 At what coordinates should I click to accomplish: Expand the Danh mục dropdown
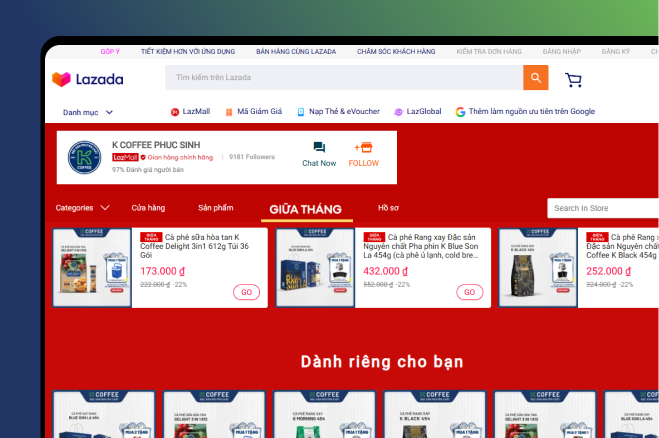(x=88, y=112)
